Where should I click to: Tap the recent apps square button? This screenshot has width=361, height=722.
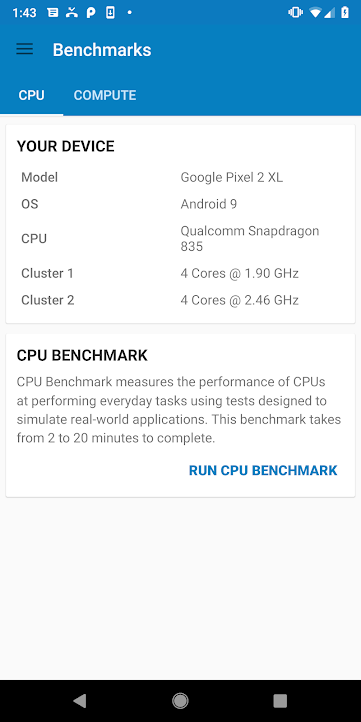point(280,701)
